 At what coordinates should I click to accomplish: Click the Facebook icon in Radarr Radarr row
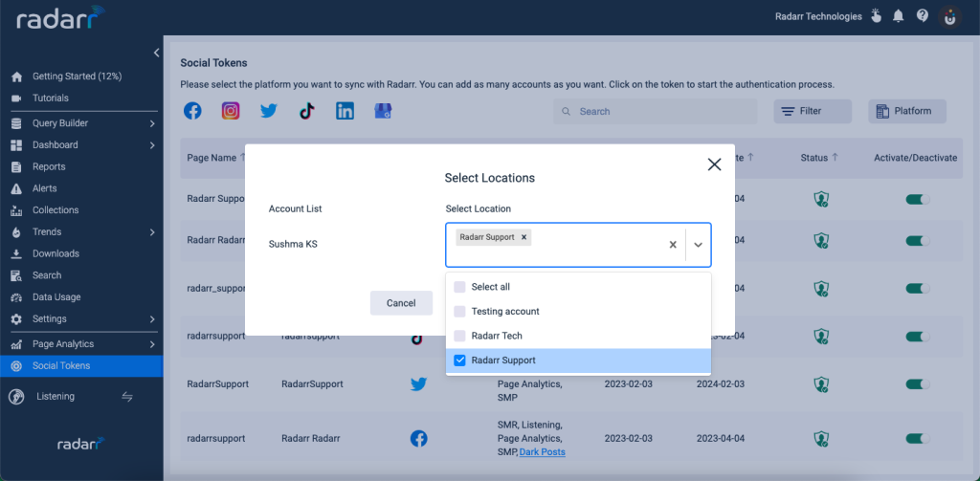coord(419,439)
